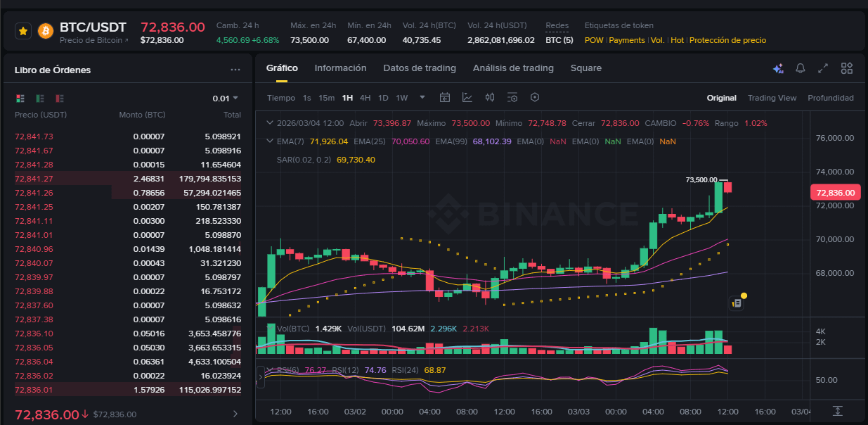Click the Monto (BTC) column header
The height and width of the screenshot is (425, 868).
point(142,115)
